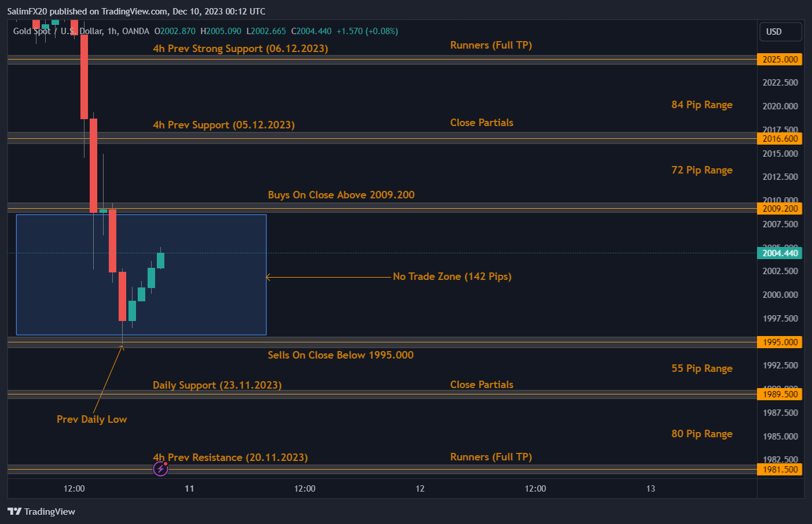Click the 1995.000 price label

780,342
